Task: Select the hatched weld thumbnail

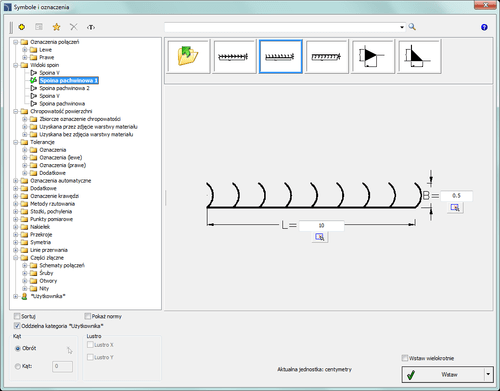Action: tap(327, 56)
